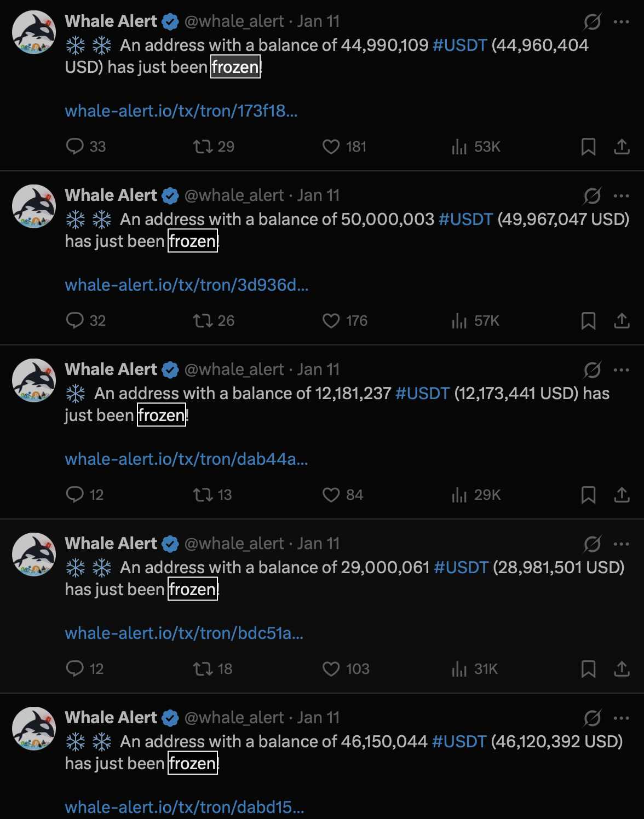Reply to the 44,990,109 USDT tweet
The width and height of the screenshot is (644, 819).
pyautogui.click(x=74, y=146)
